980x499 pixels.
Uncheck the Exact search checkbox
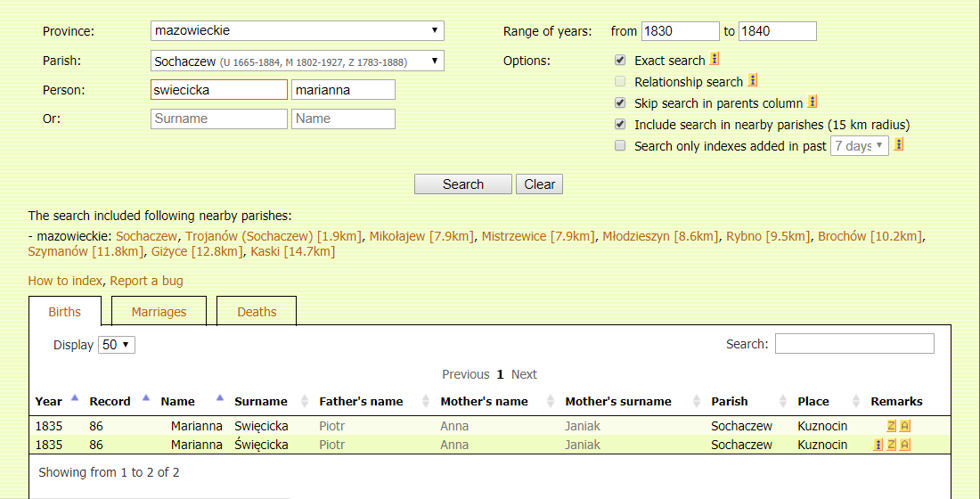pyautogui.click(x=620, y=61)
